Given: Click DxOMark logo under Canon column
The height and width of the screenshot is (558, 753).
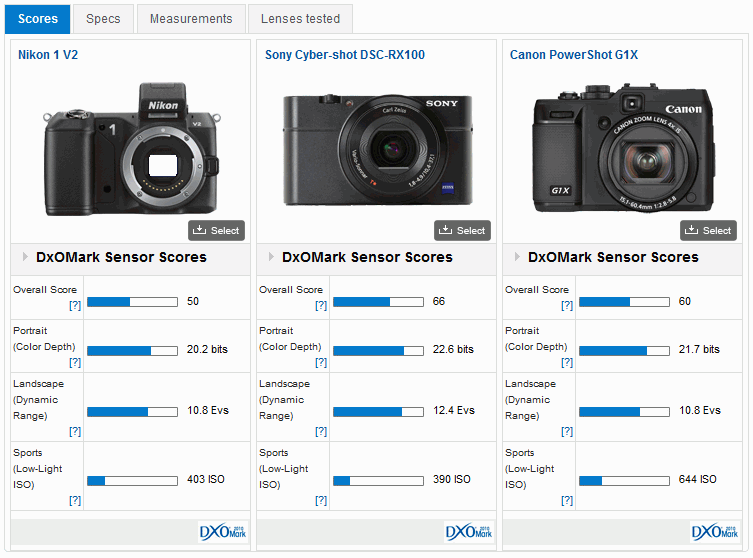Looking at the screenshot, I should tap(715, 532).
